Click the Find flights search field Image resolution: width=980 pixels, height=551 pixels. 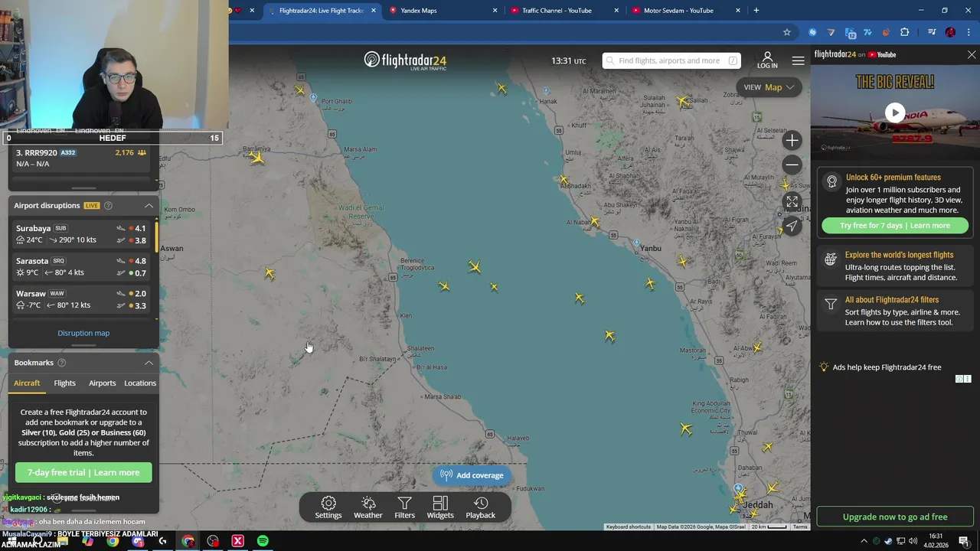click(671, 60)
